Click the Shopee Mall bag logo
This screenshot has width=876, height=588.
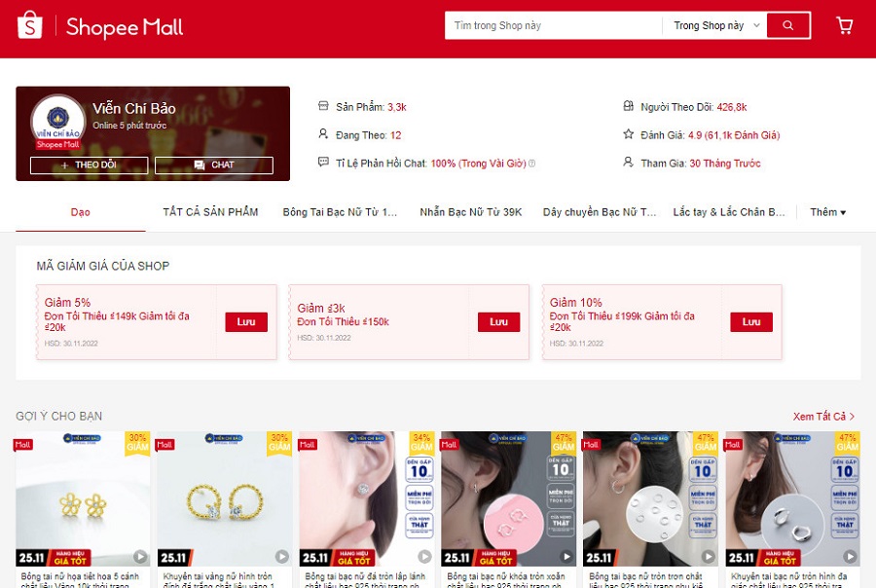pos(29,24)
